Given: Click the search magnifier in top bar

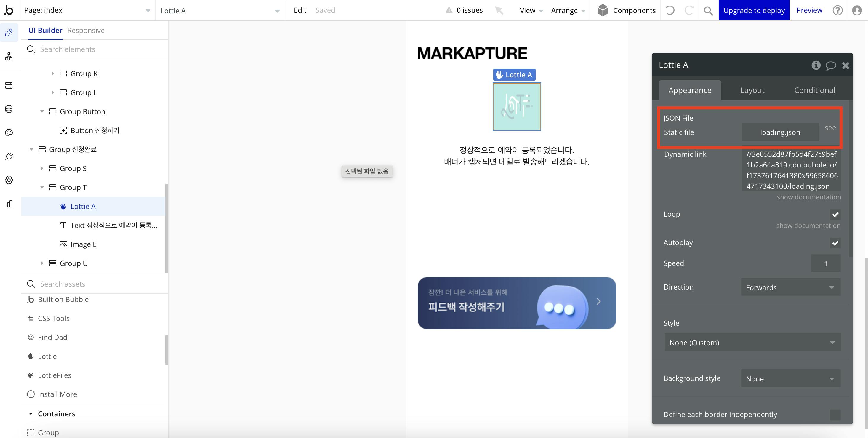Looking at the screenshot, I should (708, 10).
